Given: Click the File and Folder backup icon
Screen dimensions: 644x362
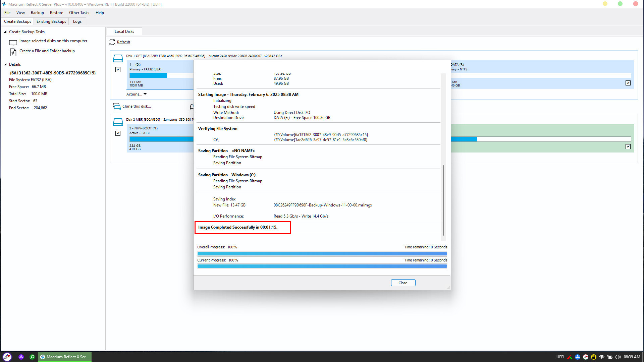Looking at the screenshot, I should coord(13,52).
